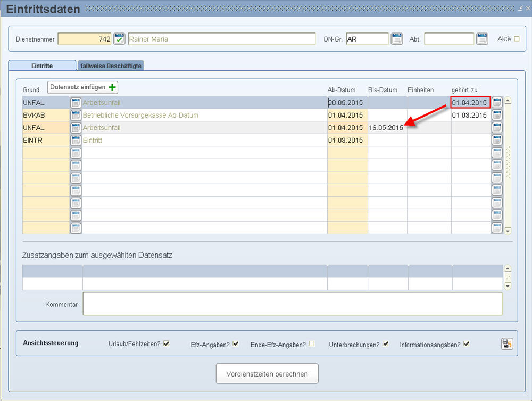
Task: Click the Rainer Maria name field
Action: click(x=222, y=39)
